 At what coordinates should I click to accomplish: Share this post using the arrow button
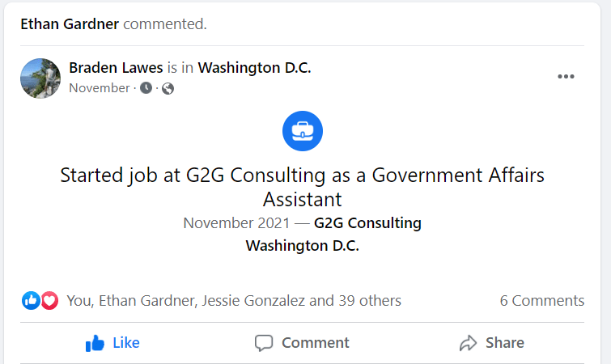(x=491, y=343)
